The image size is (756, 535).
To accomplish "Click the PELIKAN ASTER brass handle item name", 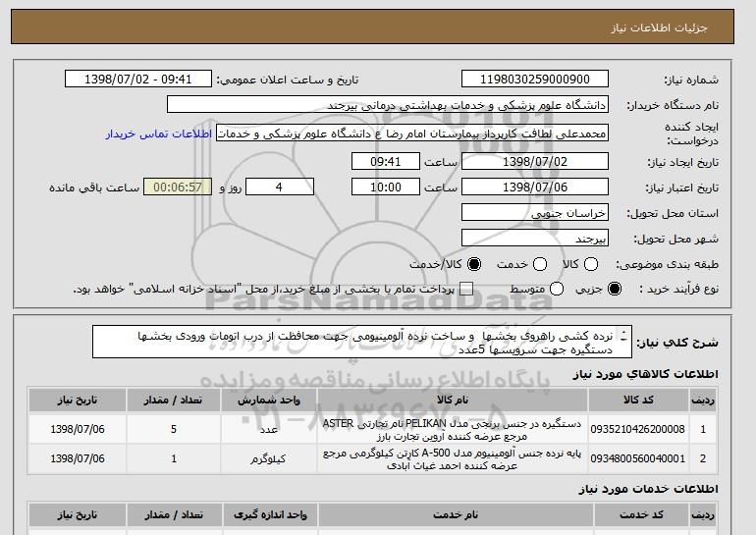I will pos(452,429).
